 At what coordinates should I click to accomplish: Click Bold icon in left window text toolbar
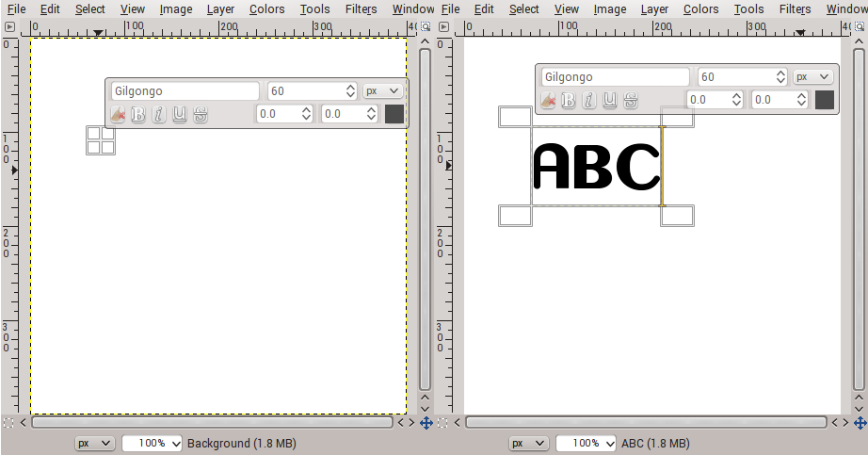tap(137, 114)
